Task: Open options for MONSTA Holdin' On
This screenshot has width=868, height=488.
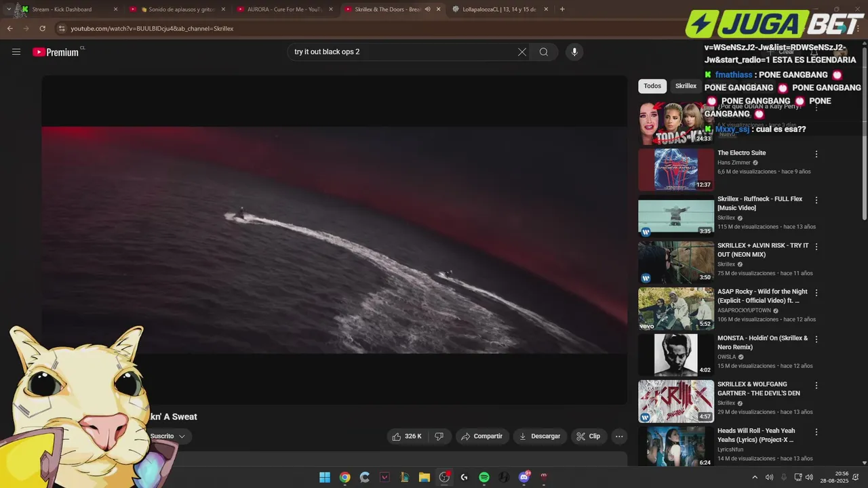Action: [816, 339]
